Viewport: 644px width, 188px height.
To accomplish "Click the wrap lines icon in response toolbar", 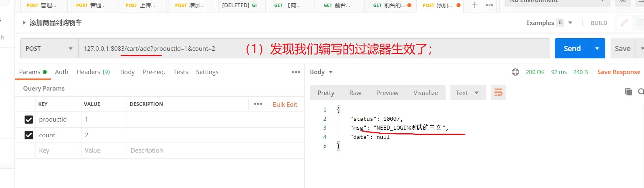I will (x=498, y=93).
